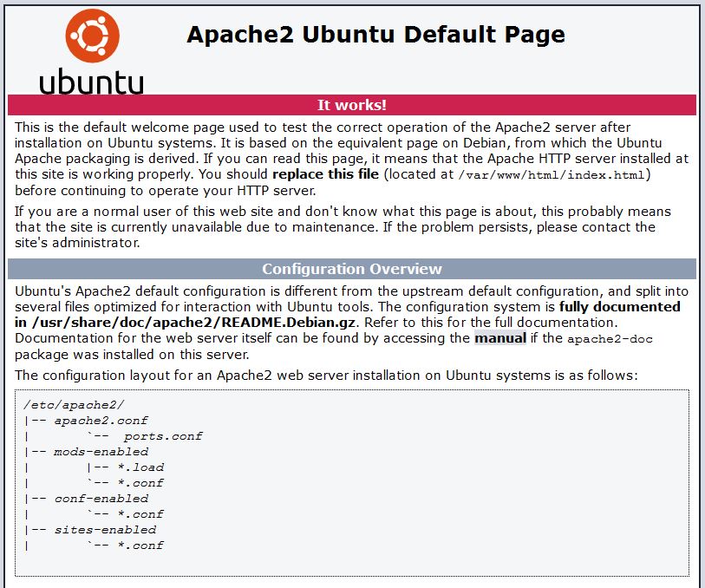Viewport: 705px width, 588px height.
Task: Click the '/etc/apache2/' line in tree
Action: [x=75, y=405]
